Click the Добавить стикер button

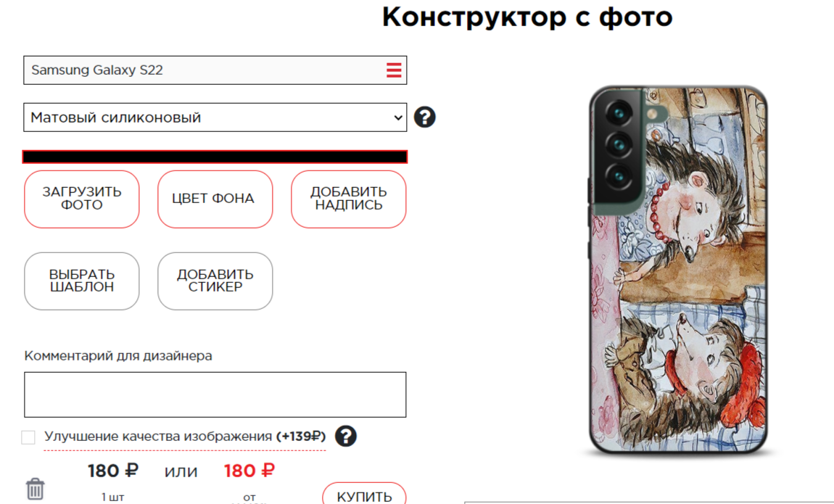click(x=215, y=281)
